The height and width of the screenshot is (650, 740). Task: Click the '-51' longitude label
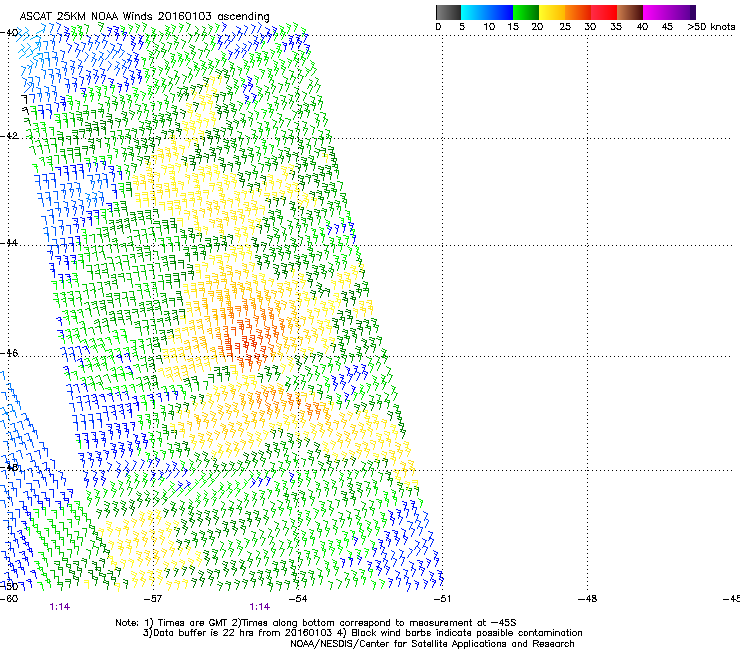[442, 599]
